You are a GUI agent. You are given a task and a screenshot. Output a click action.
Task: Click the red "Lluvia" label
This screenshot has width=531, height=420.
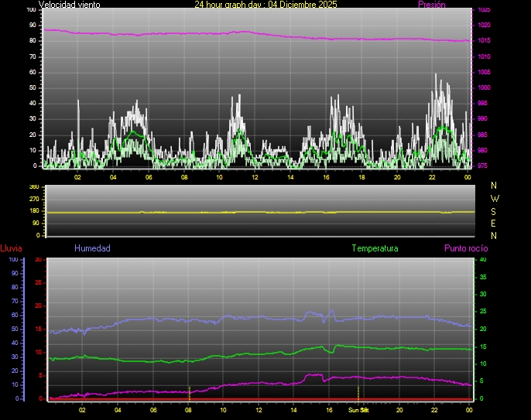pos(11,248)
